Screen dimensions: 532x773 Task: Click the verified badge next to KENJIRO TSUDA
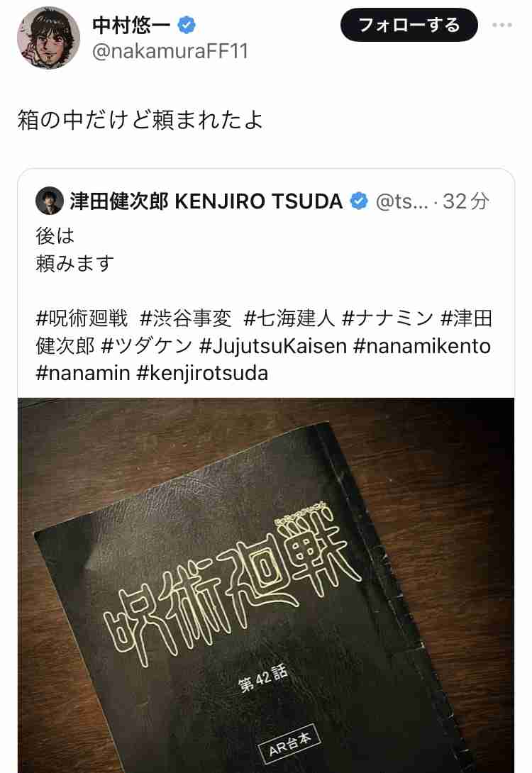[x=359, y=201]
